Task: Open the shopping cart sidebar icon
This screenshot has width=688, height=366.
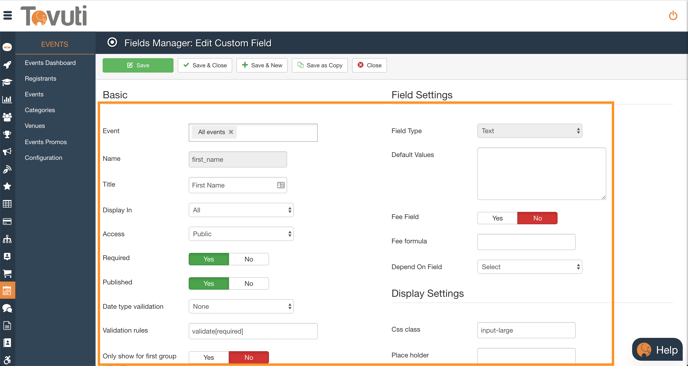Action: tap(7, 273)
